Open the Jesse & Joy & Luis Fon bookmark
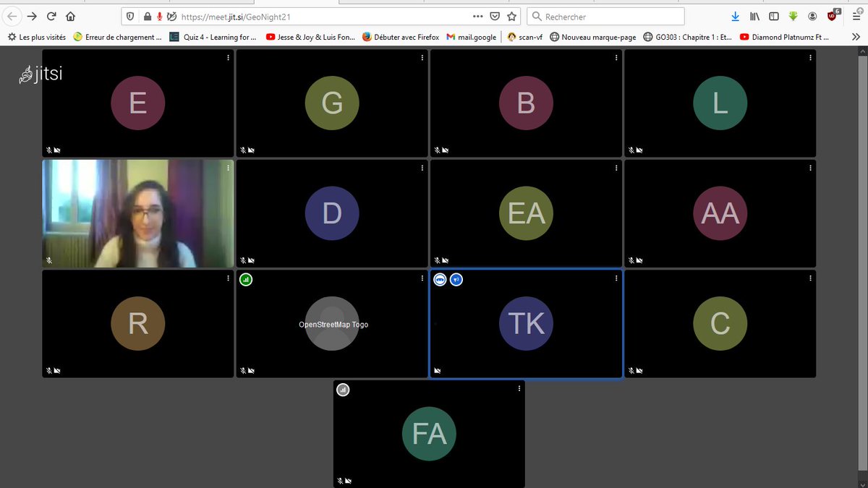868x488 pixels. pos(310,37)
